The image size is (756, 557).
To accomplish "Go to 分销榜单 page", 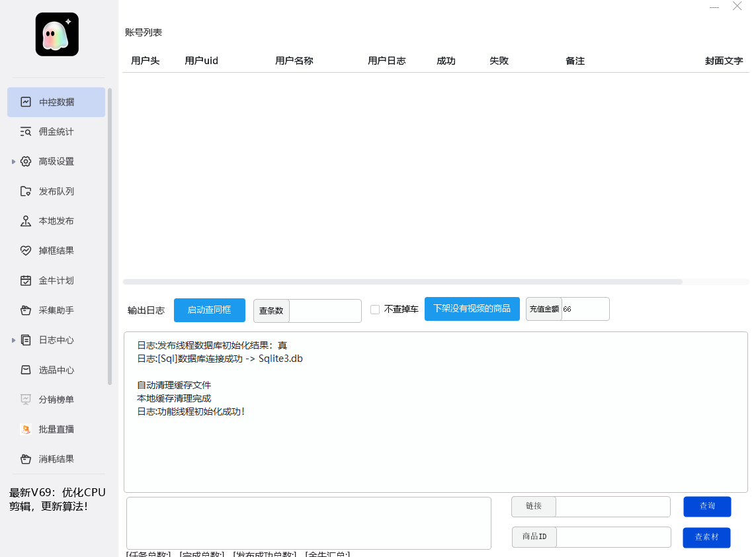I will coord(56,400).
